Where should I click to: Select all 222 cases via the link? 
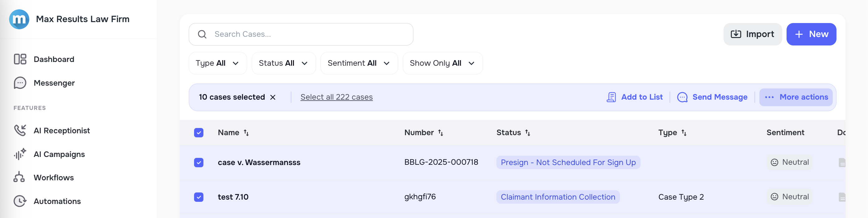click(x=336, y=97)
